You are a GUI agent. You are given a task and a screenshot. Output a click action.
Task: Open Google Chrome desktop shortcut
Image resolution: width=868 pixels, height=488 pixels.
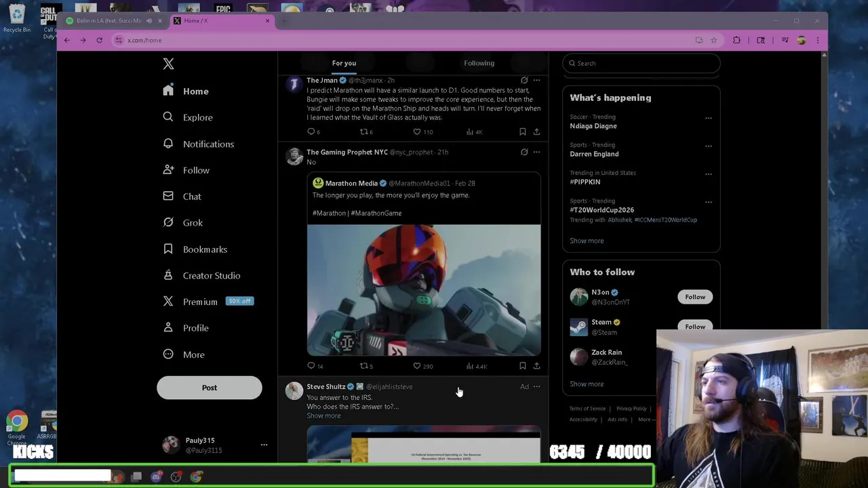(17, 428)
